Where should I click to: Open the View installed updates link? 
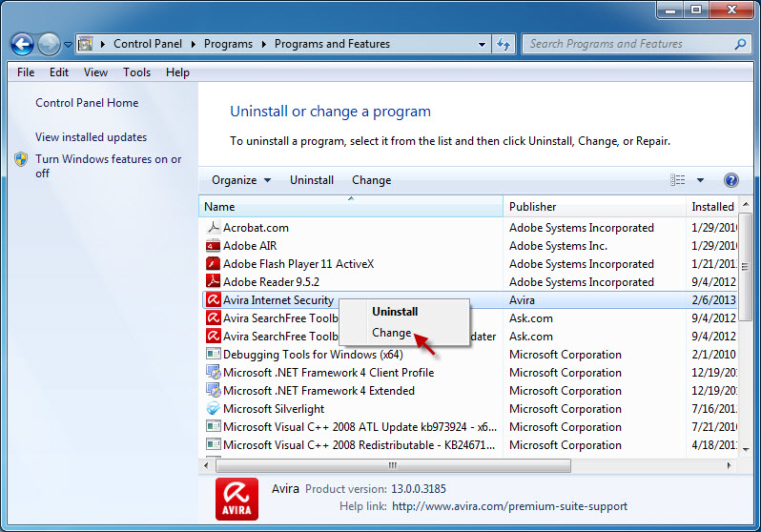(92, 137)
